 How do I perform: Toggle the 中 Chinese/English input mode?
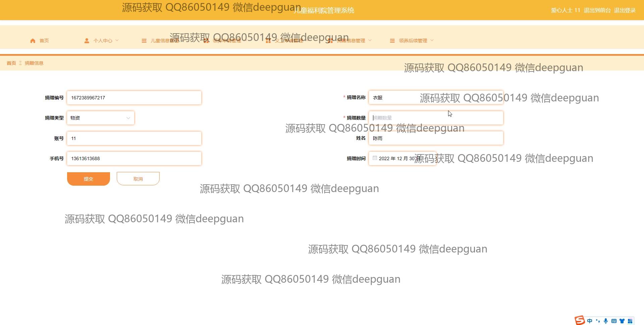click(590, 321)
